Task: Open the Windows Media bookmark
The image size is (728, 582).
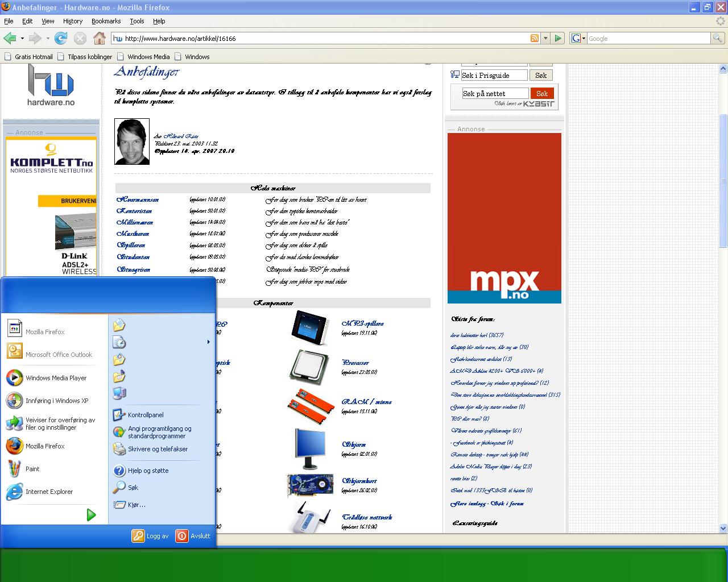Action: coord(143,57)
